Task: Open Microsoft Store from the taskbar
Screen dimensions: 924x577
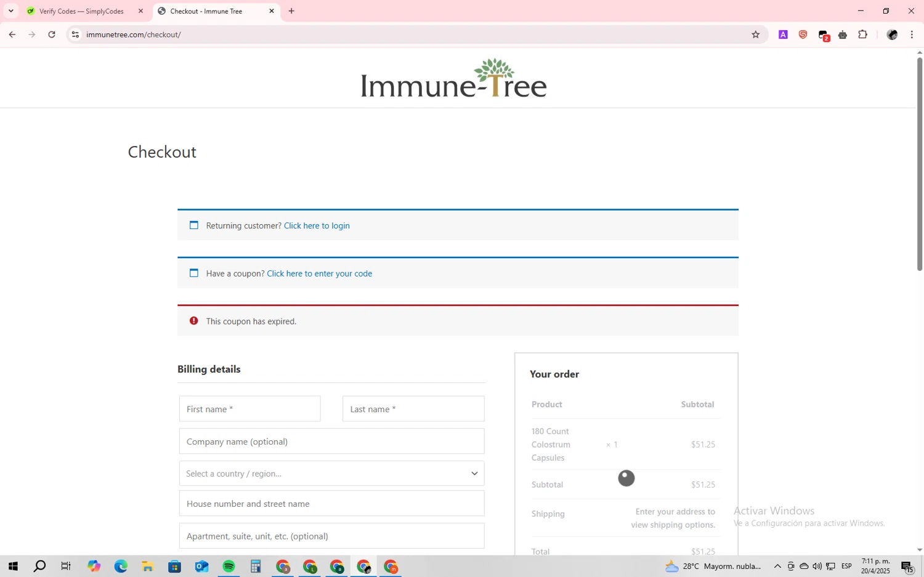Action: coord(175,567)
